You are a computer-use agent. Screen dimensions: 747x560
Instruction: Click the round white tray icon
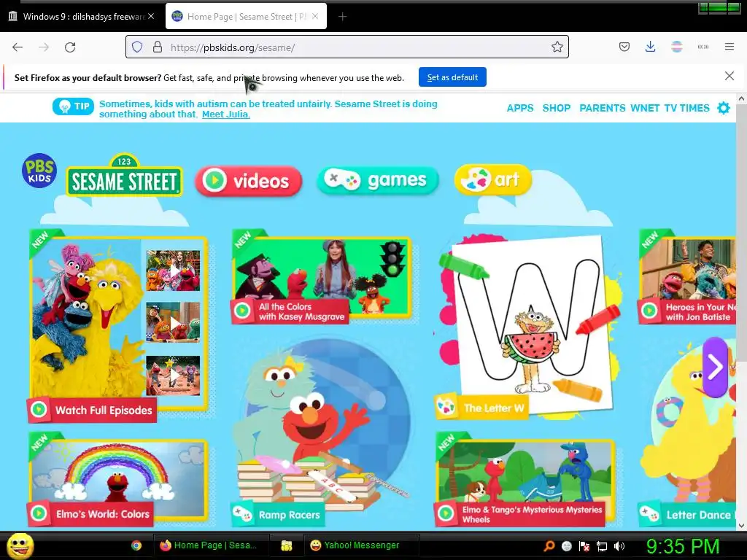coord(566,546)
